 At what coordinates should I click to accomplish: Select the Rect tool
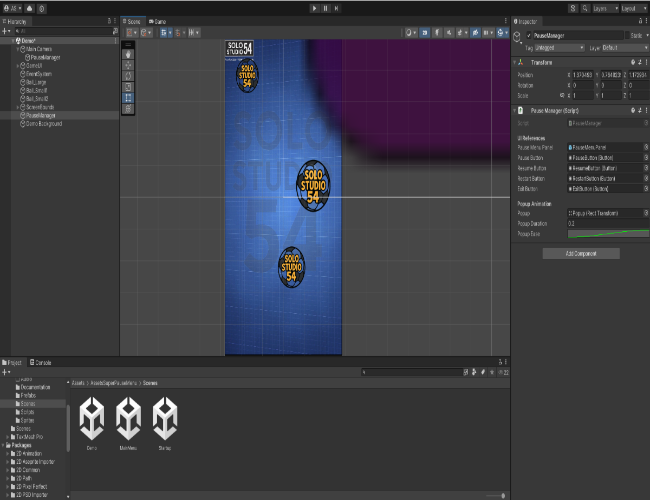(x=128, y=98)
